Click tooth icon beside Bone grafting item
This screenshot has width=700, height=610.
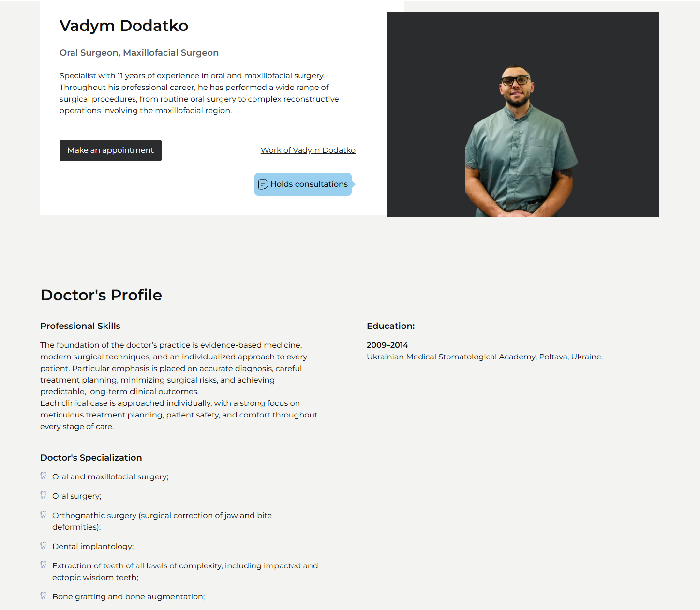(x=44, y=596)
